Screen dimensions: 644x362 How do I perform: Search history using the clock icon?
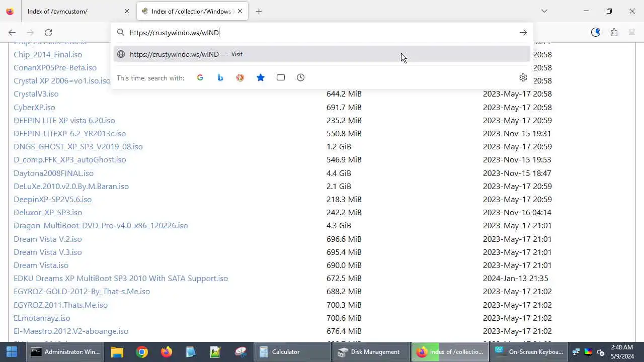click(x=301, y=77)
